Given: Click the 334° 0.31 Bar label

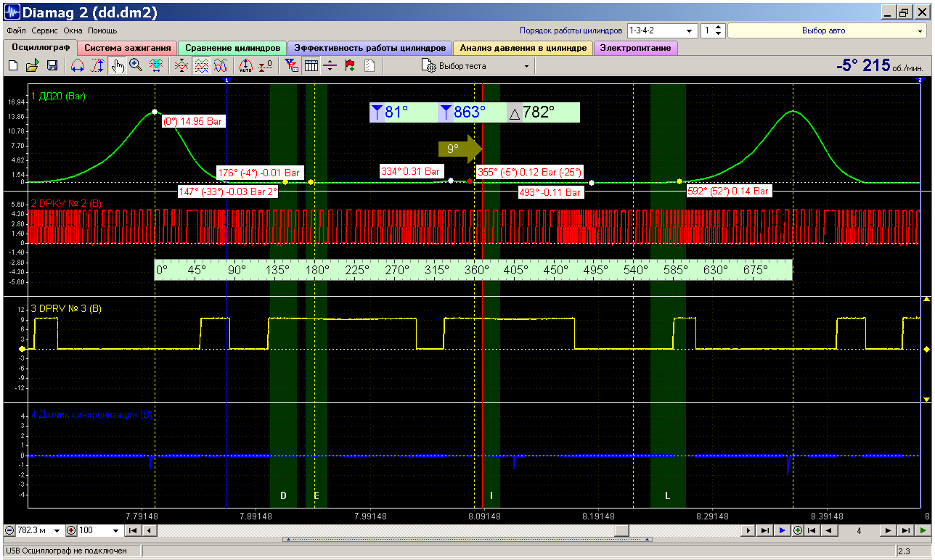Looking at the screenshot, I should [x=412, y=172].
